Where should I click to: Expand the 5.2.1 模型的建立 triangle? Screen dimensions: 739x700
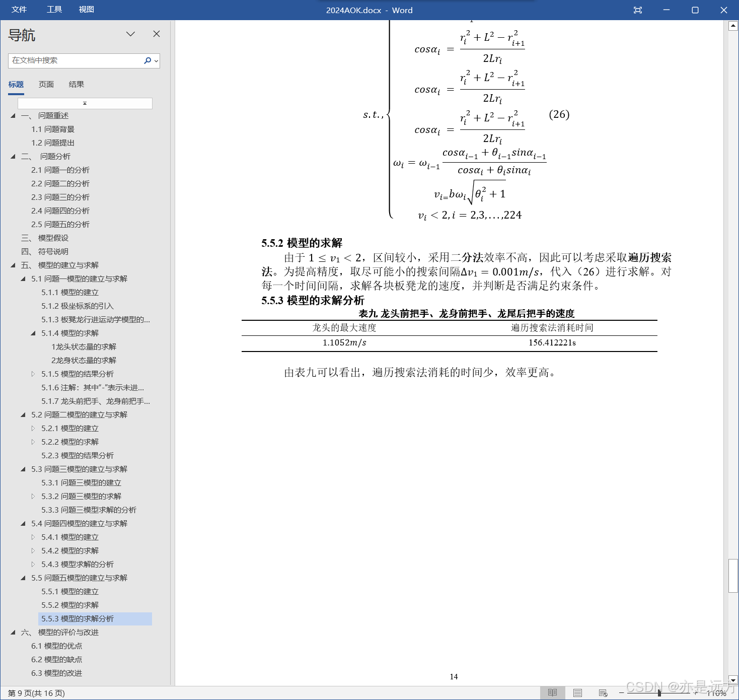coord(33,429)
